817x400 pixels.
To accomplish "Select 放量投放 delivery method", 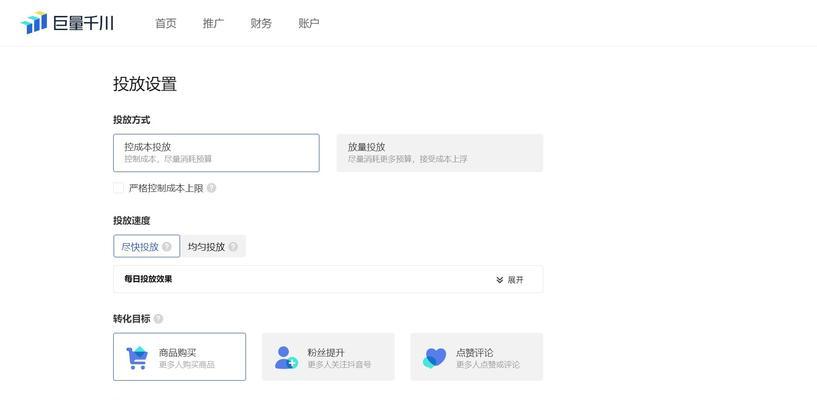I will tap(440, 153).
